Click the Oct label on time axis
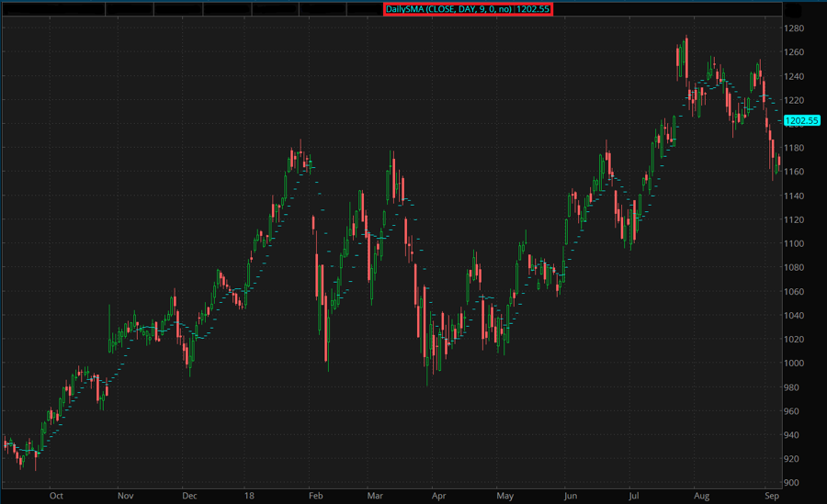 pyautogui.click(x=56, y=495)
